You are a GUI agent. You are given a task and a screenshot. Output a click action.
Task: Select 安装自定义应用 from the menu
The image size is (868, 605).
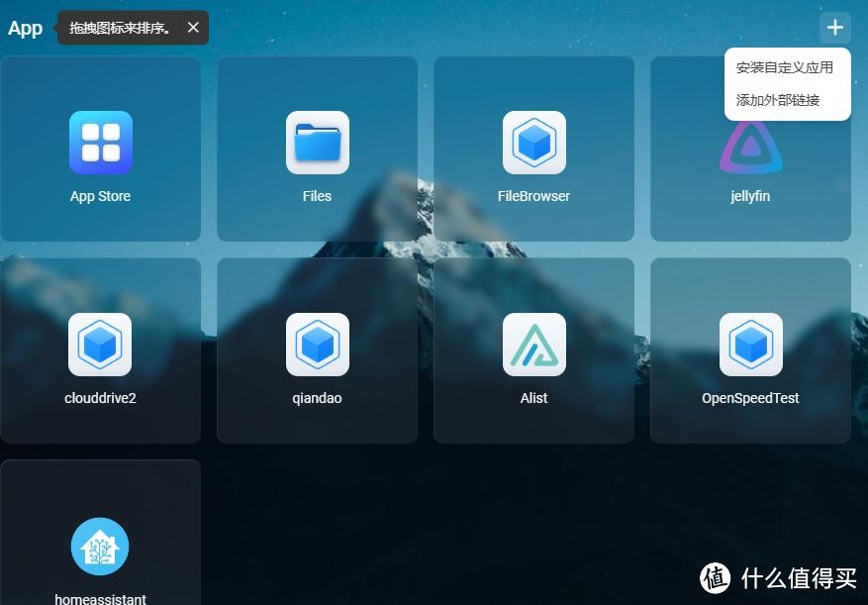coord(785,68)
